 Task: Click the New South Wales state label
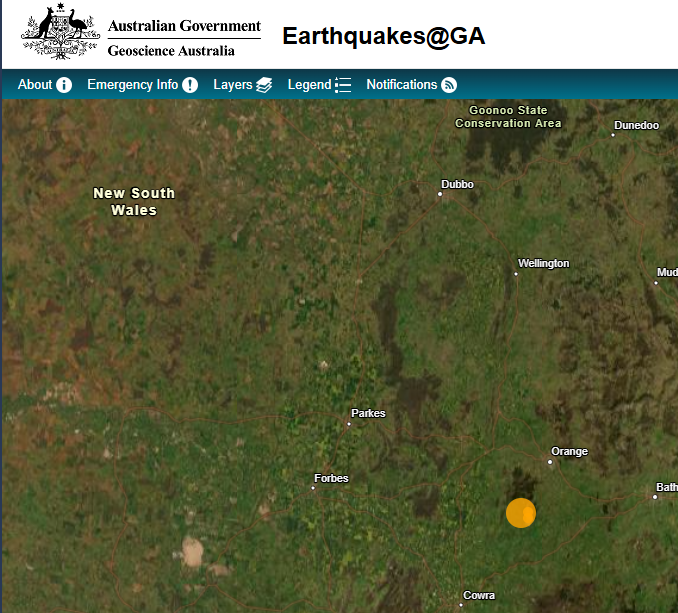[134, 201]
